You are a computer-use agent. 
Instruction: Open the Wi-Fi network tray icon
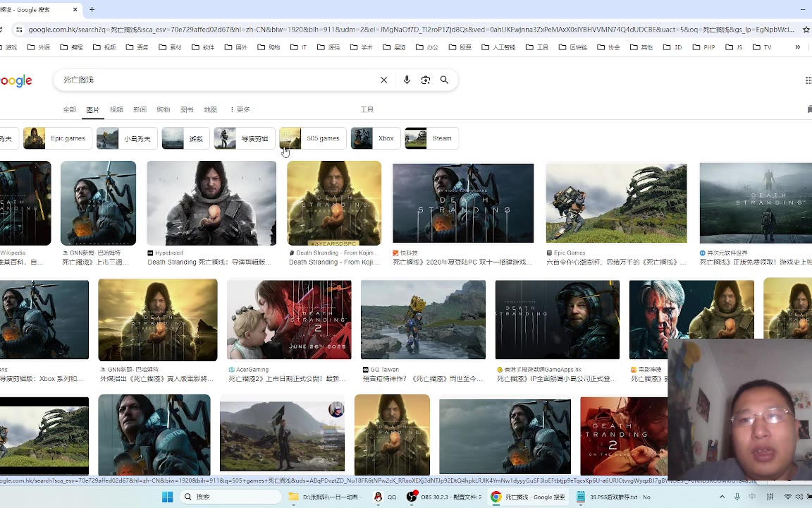point(787,497)
